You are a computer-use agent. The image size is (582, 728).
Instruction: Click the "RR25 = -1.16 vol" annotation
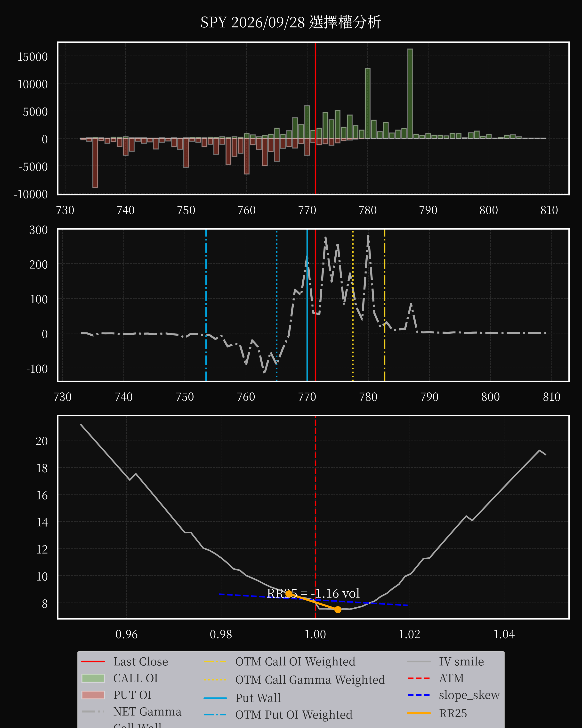(313, 593)
